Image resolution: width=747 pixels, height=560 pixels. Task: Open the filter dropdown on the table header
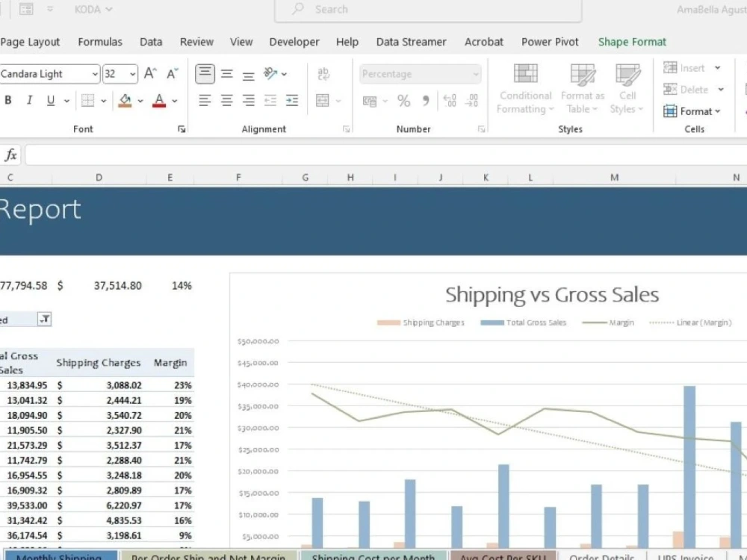[x=45, y=319]
